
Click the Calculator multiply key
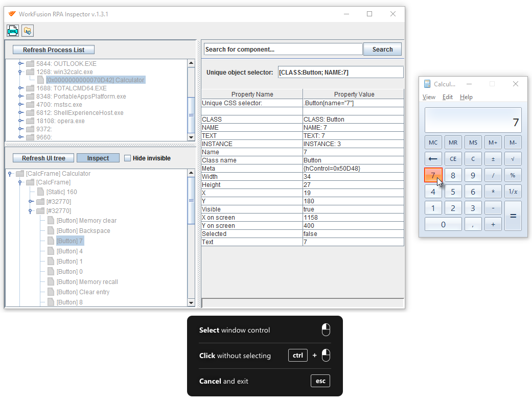tap(493, 192)
